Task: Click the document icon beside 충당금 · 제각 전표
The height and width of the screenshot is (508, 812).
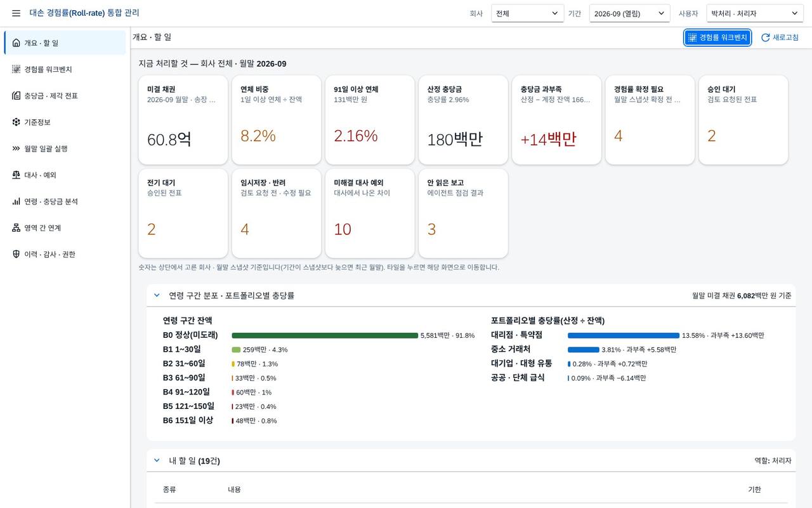Action: tap(16, 96)
